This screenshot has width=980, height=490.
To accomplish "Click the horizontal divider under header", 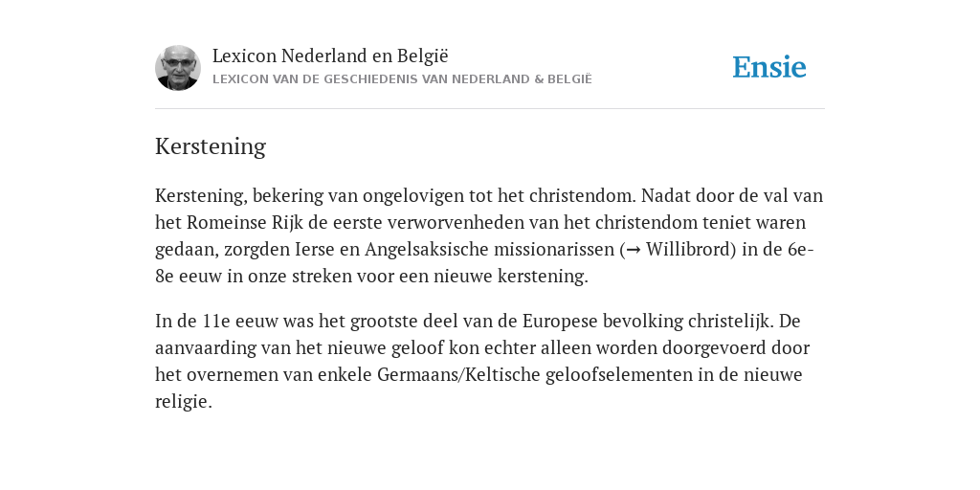I will point(490,109).
